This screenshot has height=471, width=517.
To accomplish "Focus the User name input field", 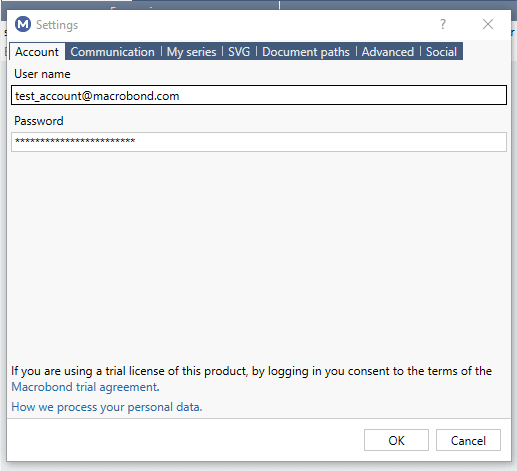I will click(x=259, y=95).
